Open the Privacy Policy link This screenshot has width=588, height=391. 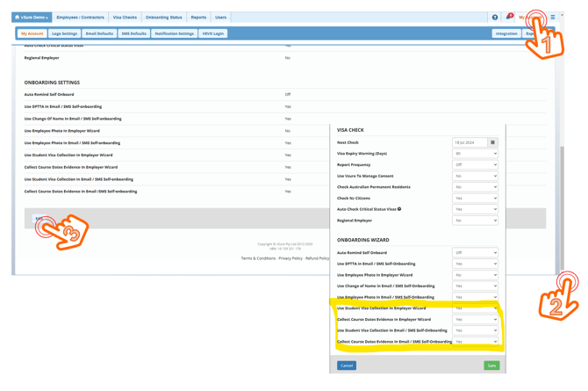[x=290, y=258]
